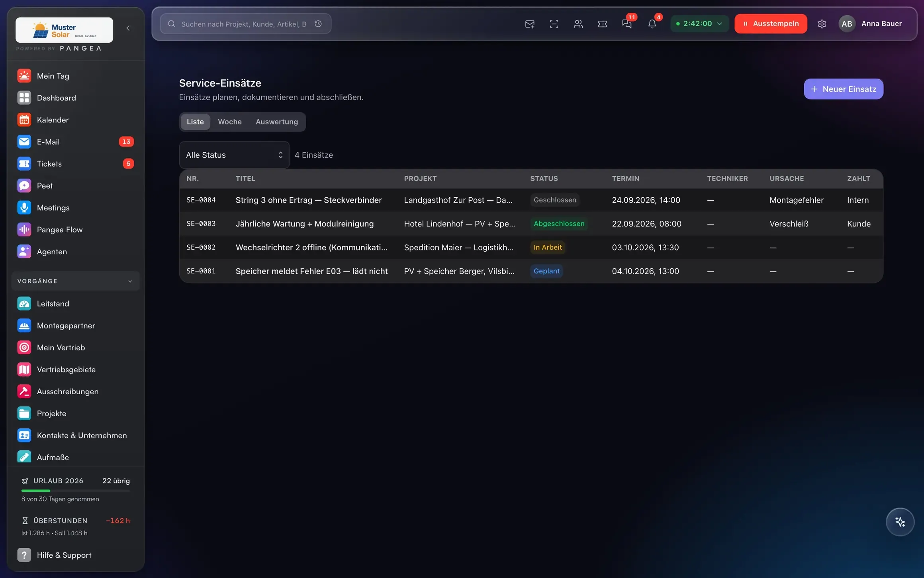This screenshot has width=924, height=578.
Task: Open Montagepartner in sidebar
Action: point(76,325)
